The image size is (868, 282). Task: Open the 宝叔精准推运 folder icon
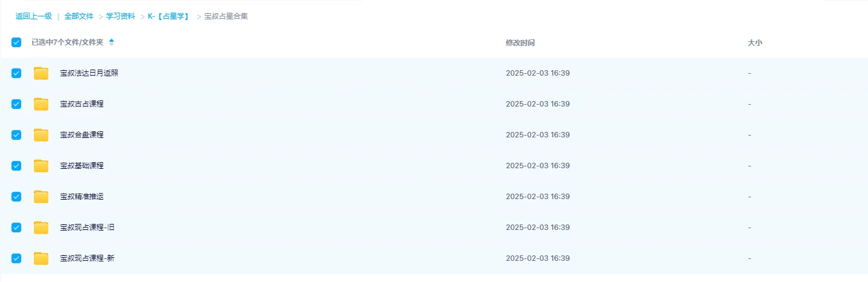pyautogui.click(x=41, y=197)
